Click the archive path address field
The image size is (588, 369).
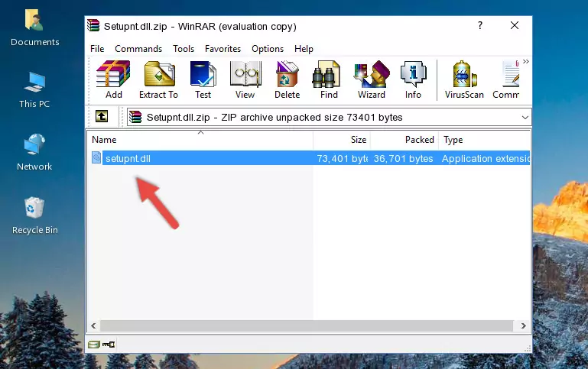[x=329, y=117]
